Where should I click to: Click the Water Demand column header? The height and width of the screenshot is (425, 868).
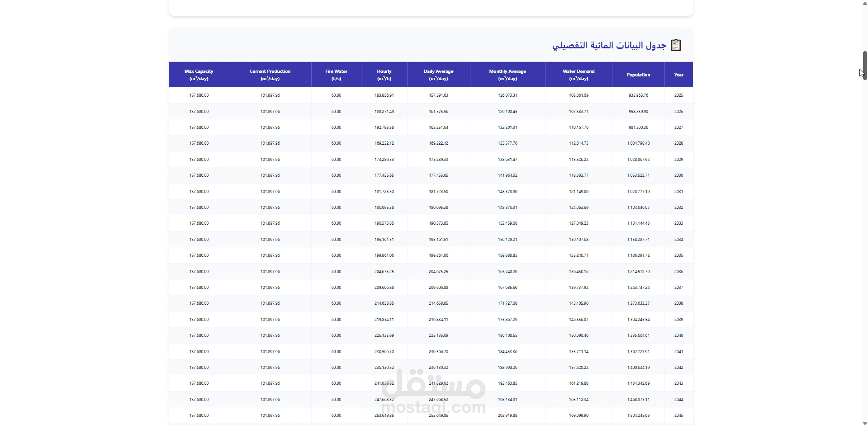pos(579,75)
